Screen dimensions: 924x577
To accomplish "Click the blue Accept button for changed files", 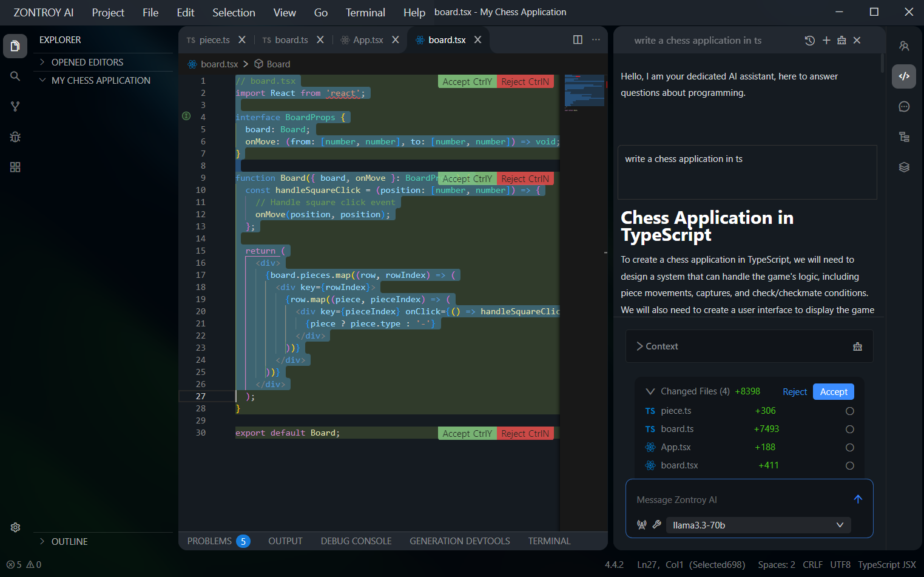I will click(833, 392).
